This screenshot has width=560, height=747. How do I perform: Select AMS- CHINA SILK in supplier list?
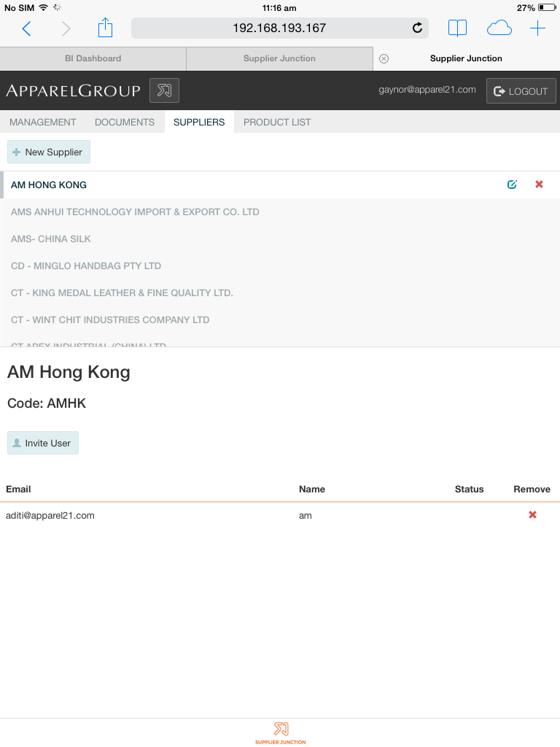[x=51, y=239]
